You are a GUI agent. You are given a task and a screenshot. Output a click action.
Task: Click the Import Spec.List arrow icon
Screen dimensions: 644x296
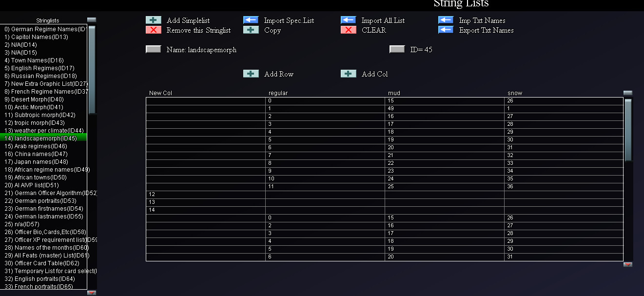click(x=251, y=20)
